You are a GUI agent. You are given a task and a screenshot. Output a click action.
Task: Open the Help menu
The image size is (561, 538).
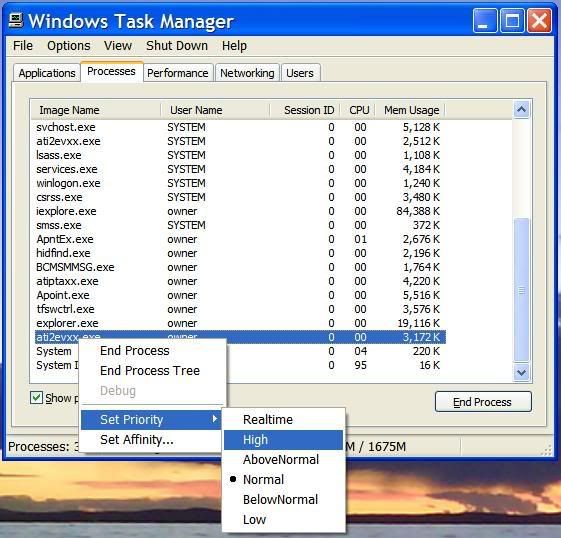pyautogui.click(x=234, y=46)
